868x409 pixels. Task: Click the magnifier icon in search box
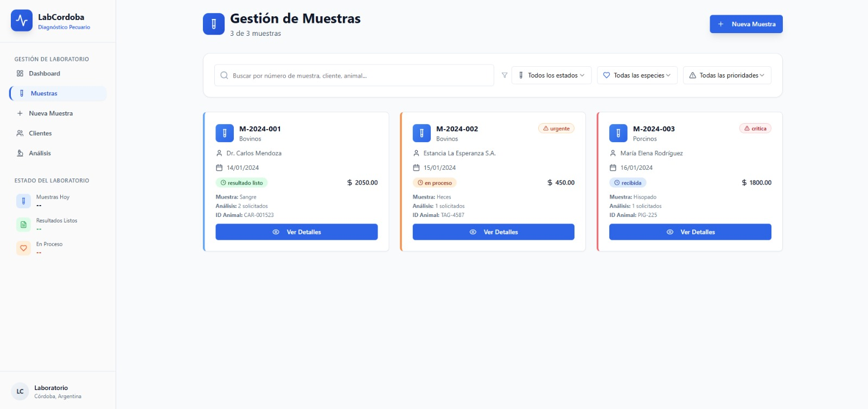[224, 75]
